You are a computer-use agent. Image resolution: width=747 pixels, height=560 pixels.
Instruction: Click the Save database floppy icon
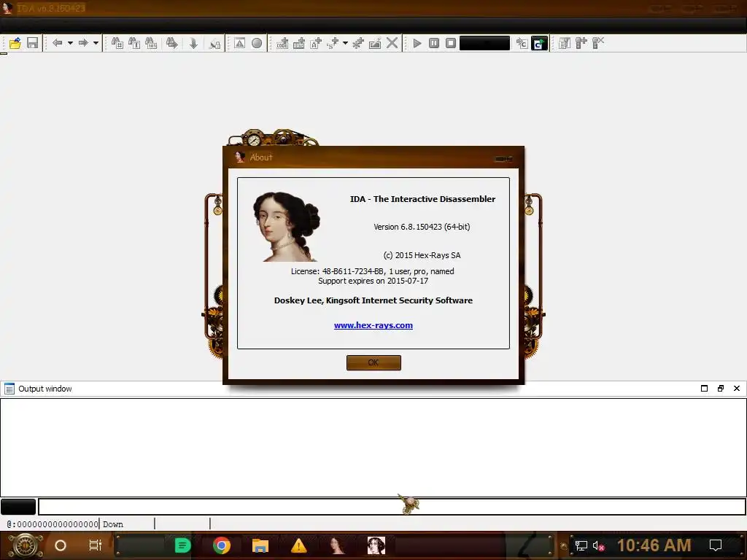pos(32,43)
